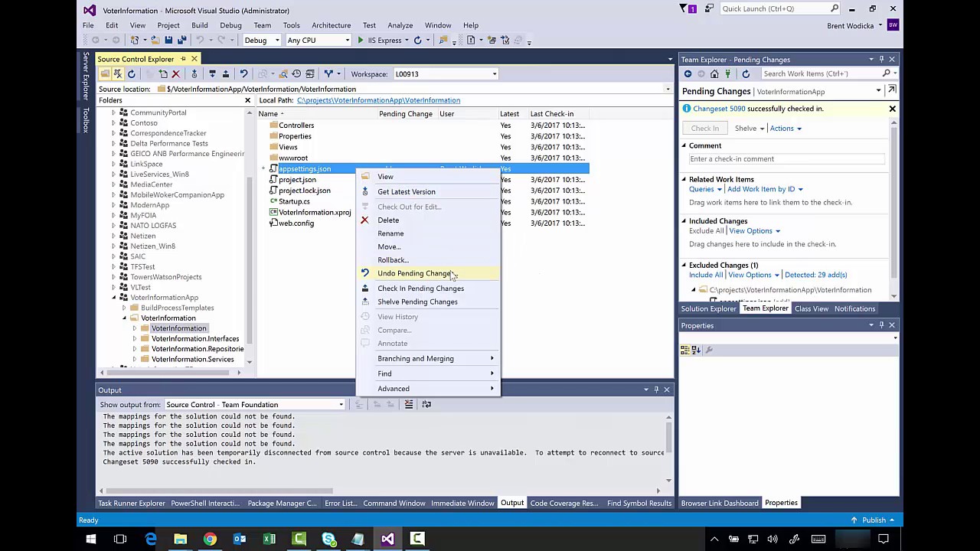Click Include All under Excluded Changes
The image size is (980, 551).
pyautogui.click(x=705, y=275)
